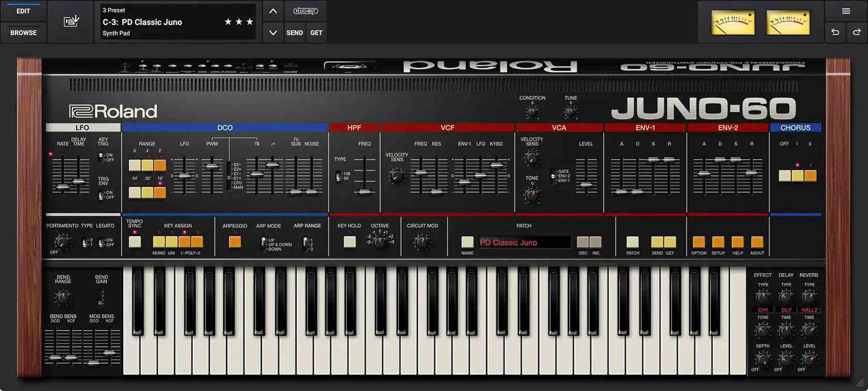Click the PD Classic Juno patch name field

tap(524, 242)
